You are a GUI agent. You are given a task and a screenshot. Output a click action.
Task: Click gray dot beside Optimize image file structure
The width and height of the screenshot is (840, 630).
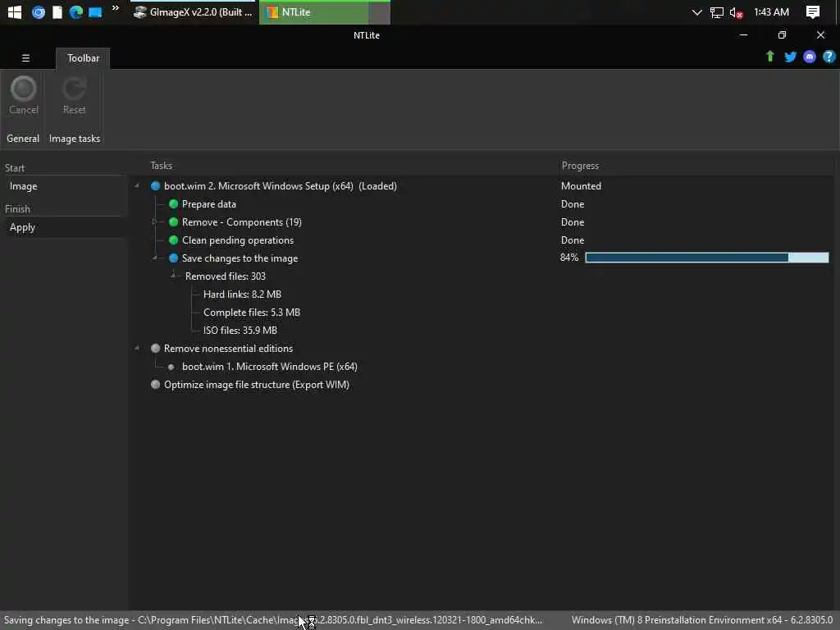(x=155, y=384)
